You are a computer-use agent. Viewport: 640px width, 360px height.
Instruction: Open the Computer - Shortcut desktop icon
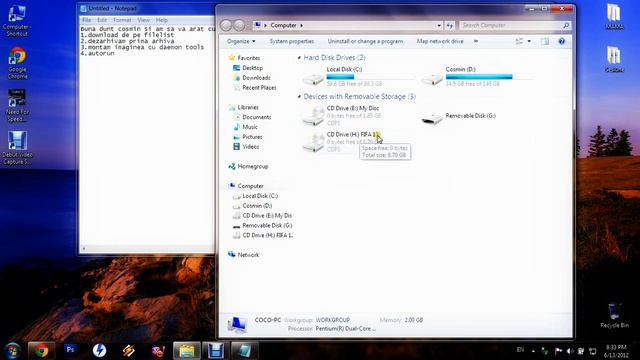click(17, 21)
